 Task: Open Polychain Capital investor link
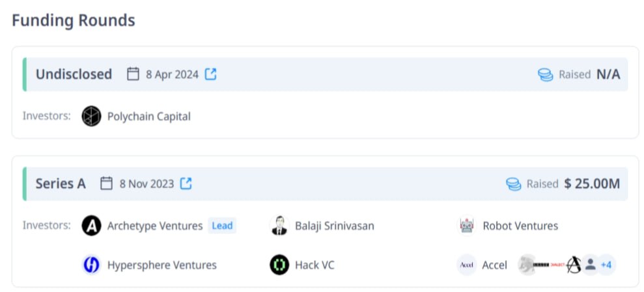coord(148,116)
